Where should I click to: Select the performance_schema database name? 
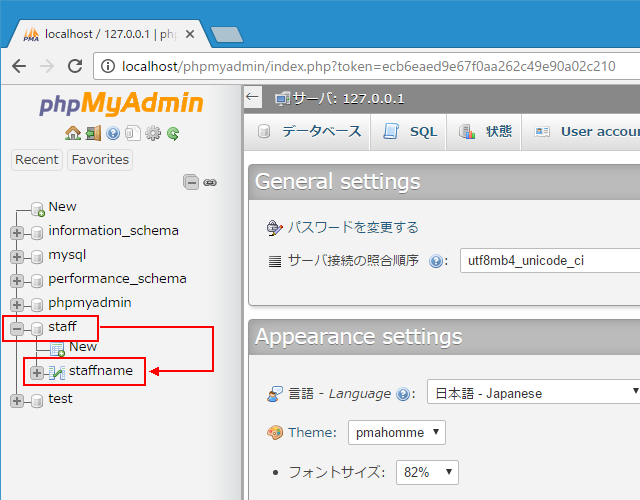tap(118, 279)
